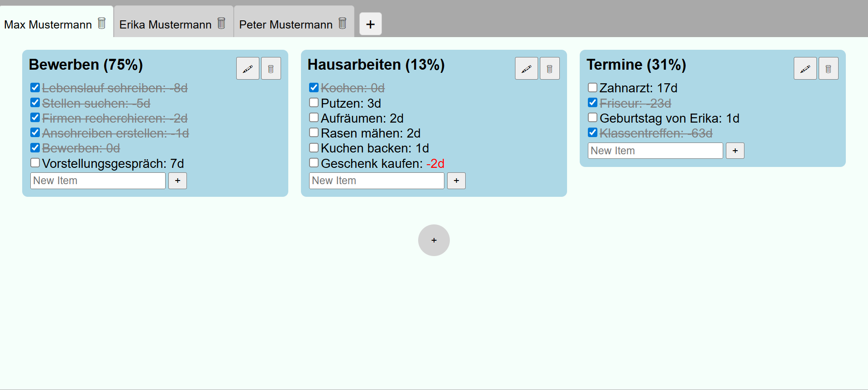Viewport: 868px width, 390px height.
Task: Create a new person tab with plus
Action: click(370, 24)
